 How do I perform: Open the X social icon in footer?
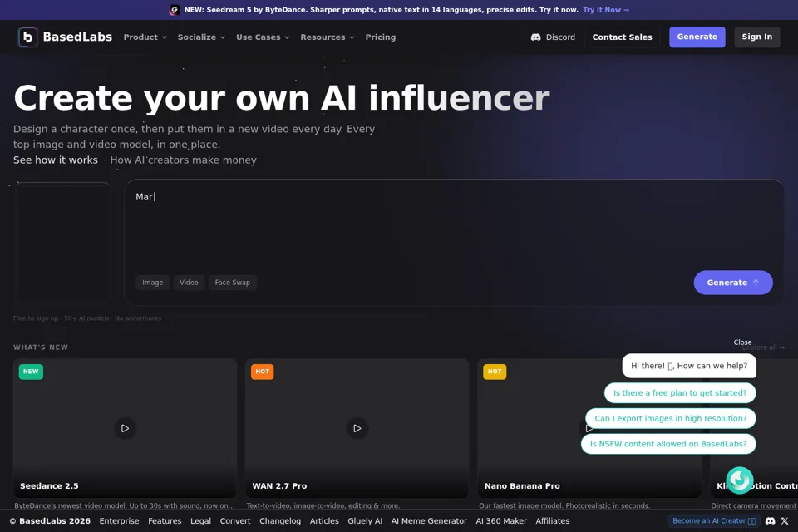click(785, 521)
